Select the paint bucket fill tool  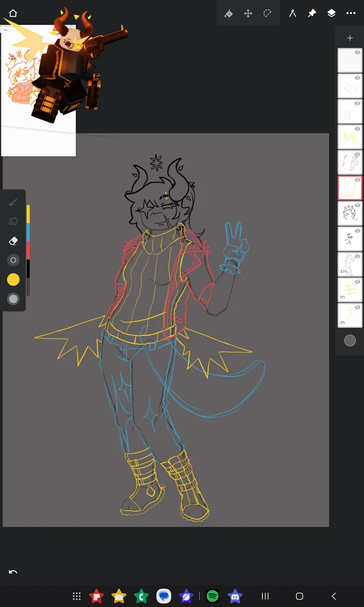point(229,13)
